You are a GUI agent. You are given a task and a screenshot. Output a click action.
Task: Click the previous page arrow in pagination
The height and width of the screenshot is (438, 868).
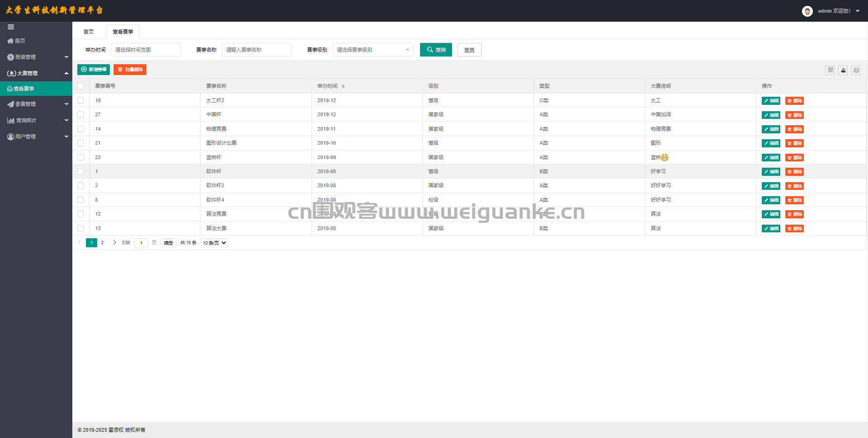point(79,243)
